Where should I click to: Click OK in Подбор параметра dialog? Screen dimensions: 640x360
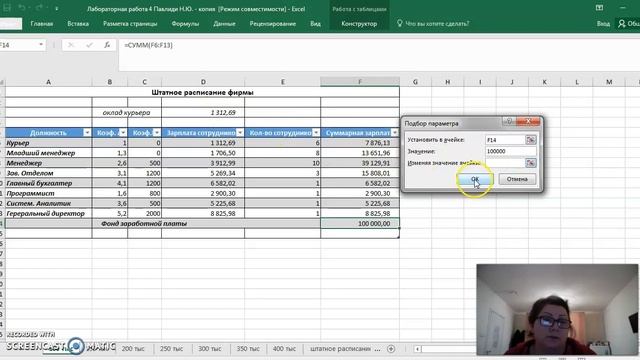[x=475, y=179]
